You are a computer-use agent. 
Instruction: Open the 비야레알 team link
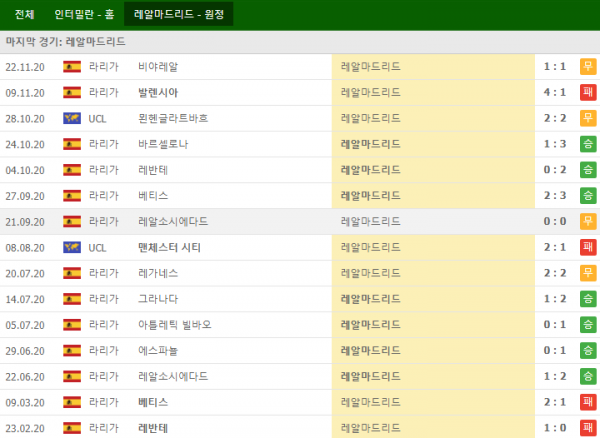158,66
